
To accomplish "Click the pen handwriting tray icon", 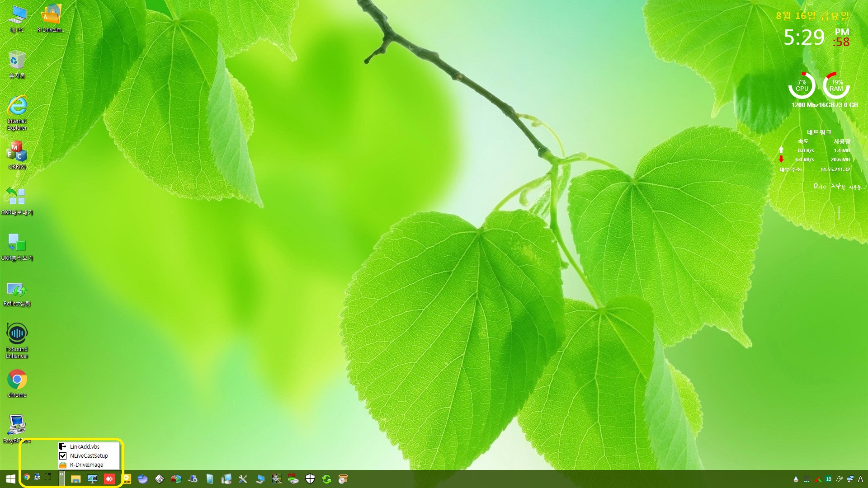I will point(840,479).
